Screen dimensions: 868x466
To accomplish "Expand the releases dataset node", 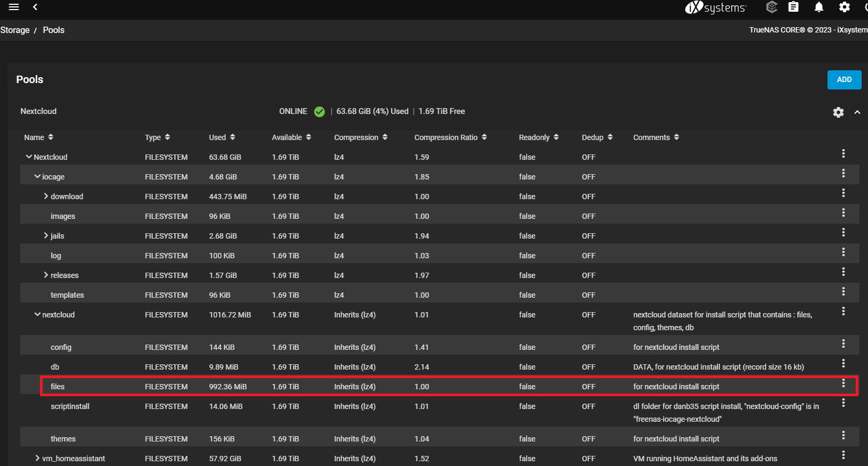I will 46,275.
